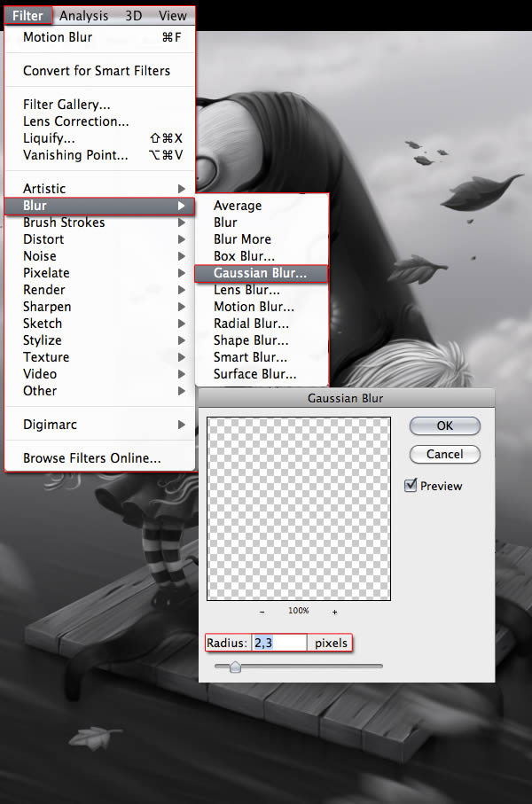The width and height of the screenshot is (532, 804).
Task: Expand the Artistic submenu
Action: [x=99, y=189]
